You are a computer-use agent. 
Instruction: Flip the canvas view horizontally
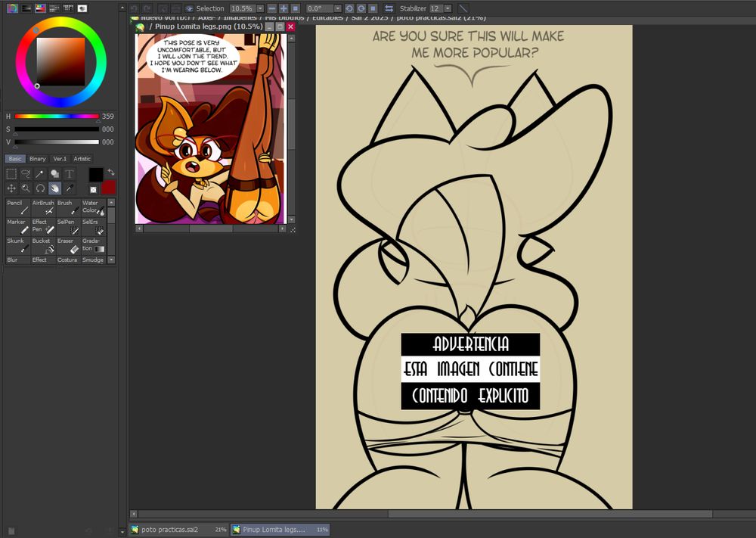[x=389, y=8]
